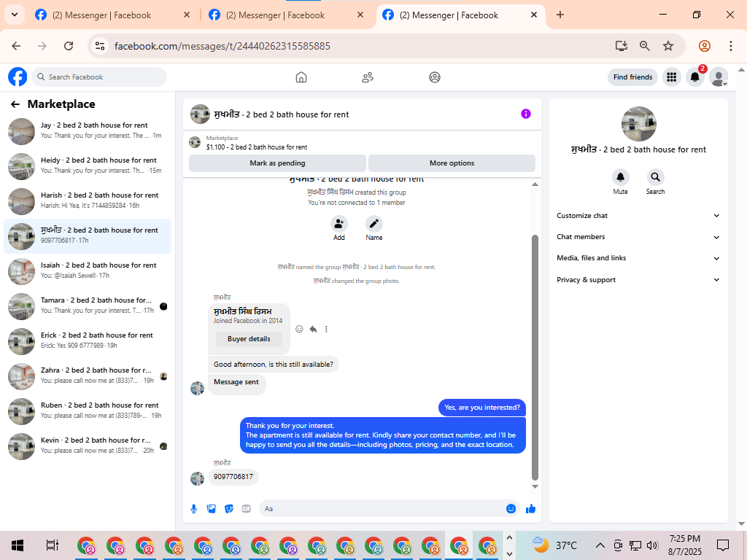Open browser zoom magnifier icon
The height and width of the screenshot is (560, 747).
point(645,46)
